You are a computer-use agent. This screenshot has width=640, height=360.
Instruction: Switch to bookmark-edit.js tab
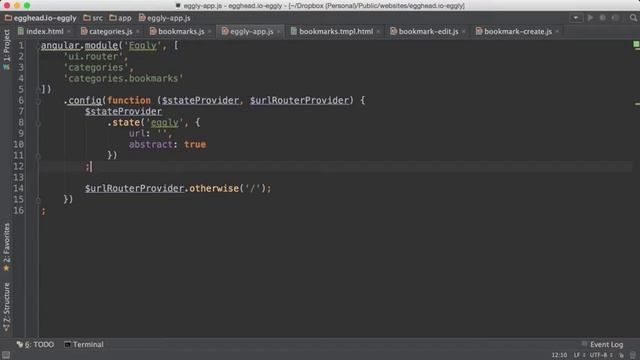428,31
